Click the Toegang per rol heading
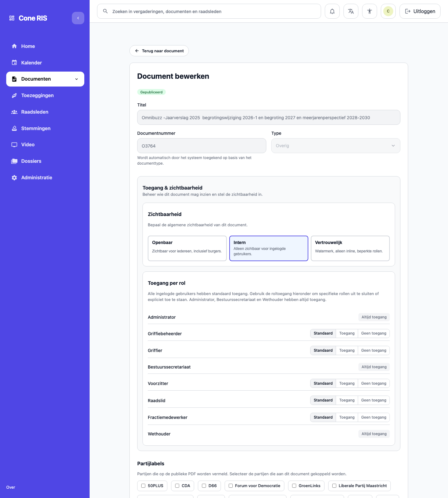Screen dimensions: 448x498 point(166,283)
